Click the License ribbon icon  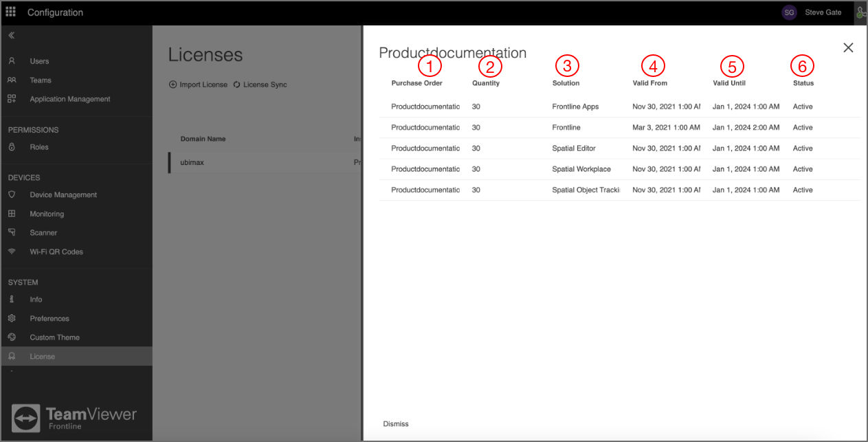[x=12, y=356]
